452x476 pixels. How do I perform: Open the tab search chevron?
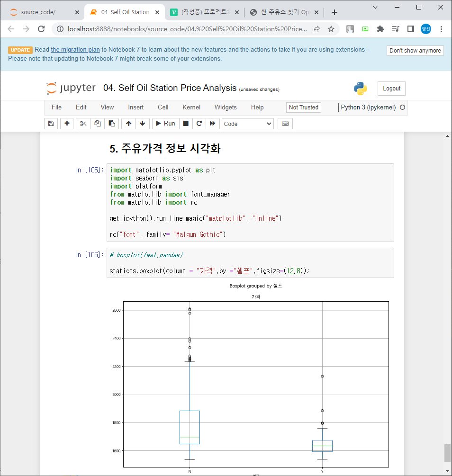(375, 7)
